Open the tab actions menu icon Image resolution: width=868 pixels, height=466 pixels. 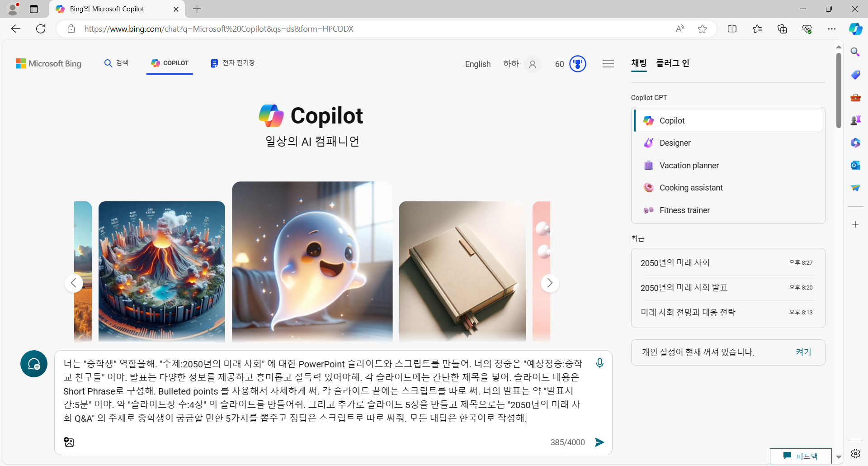coord(34,9)
